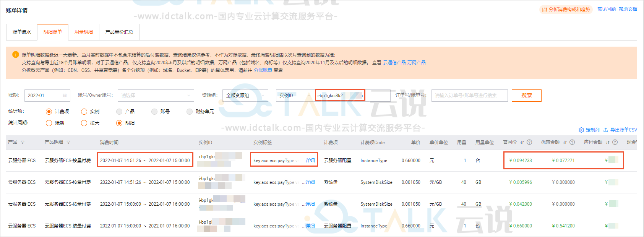Click price value ¥ 0.042000
The width and height of the screenshot is (644, 237).
coord(521,204)
